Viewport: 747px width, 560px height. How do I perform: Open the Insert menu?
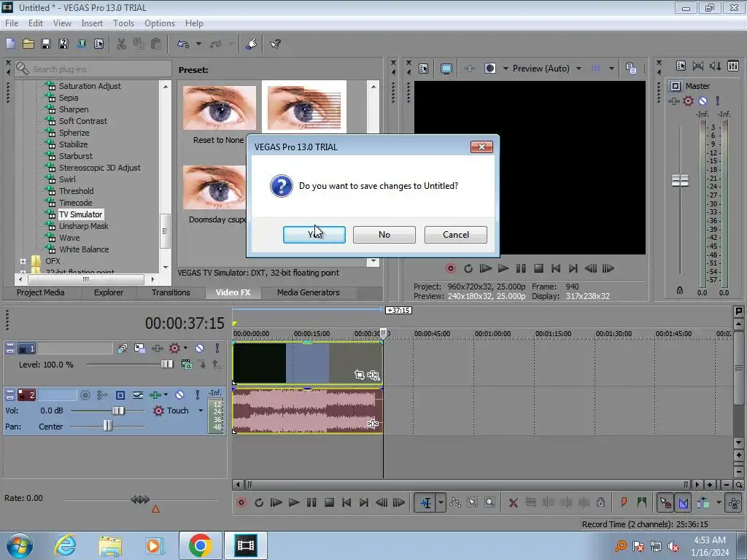(92, 23)
